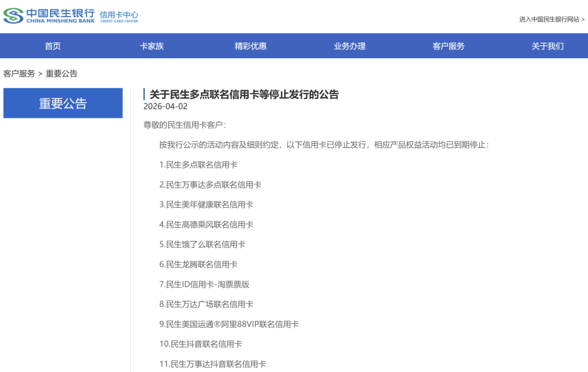This screenshot has height=372, width=588.
Task: Click the 客户服务 breadcrumb link
Action: point(18,73)
